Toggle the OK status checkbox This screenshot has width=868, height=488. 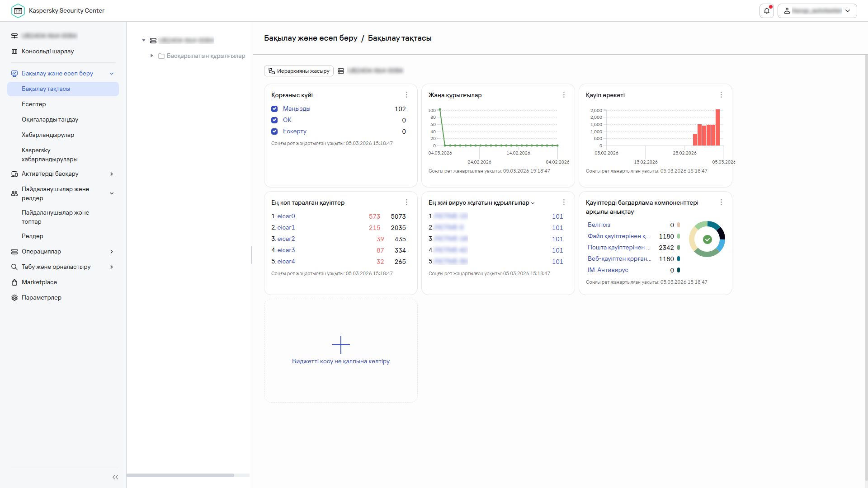(274, 120)
